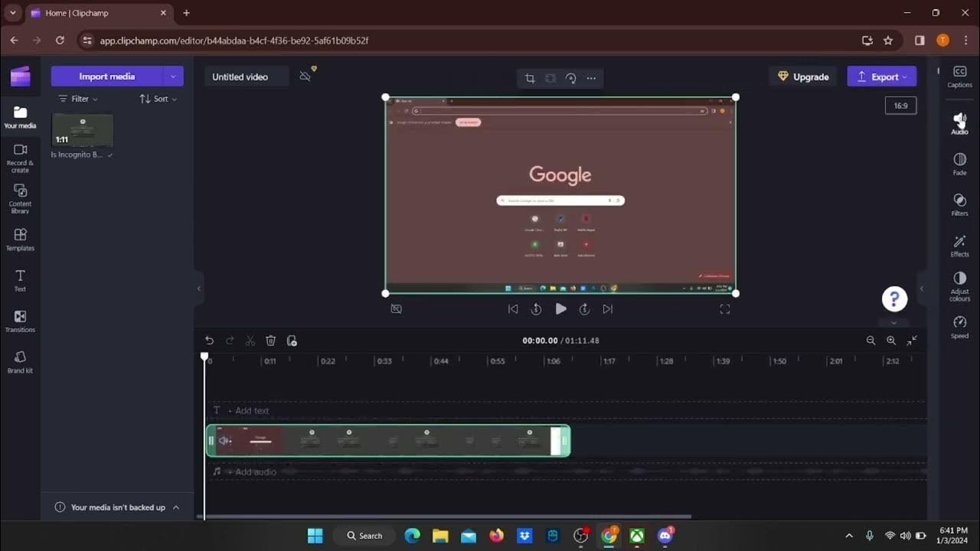The image size is (980, 551).
Task: Select the Crop tool
Action: (x=530, y=78)
